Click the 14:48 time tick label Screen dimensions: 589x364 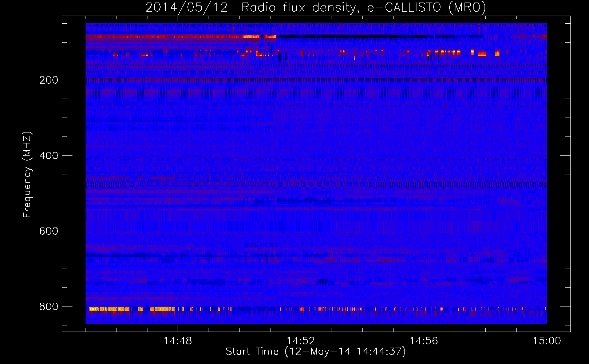coord(178,341)
